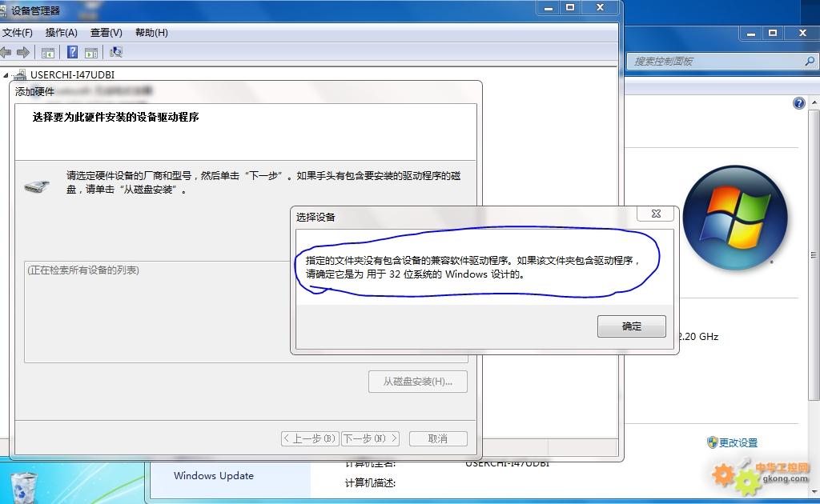
Task: Click the Windows logo image in System panel
Action: point(735,218)
